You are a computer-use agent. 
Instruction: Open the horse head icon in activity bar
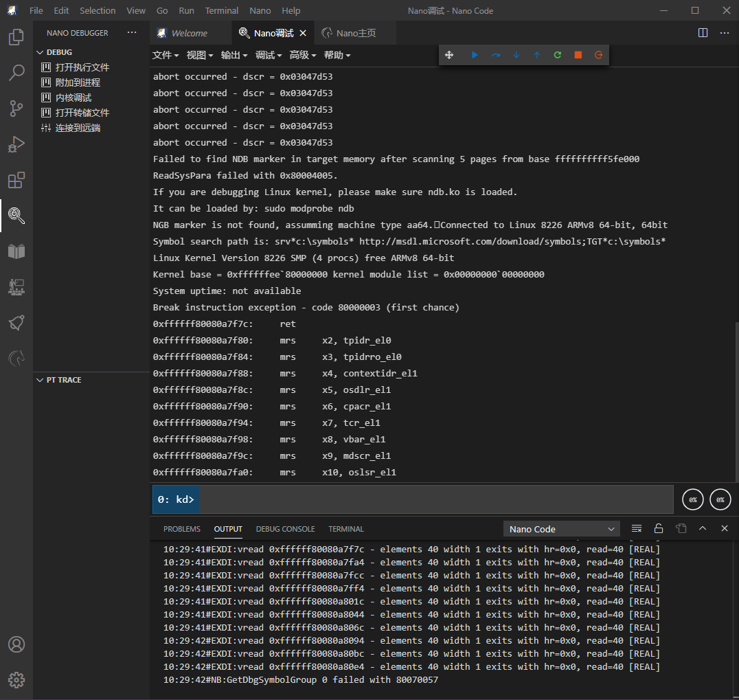[16, 359]
